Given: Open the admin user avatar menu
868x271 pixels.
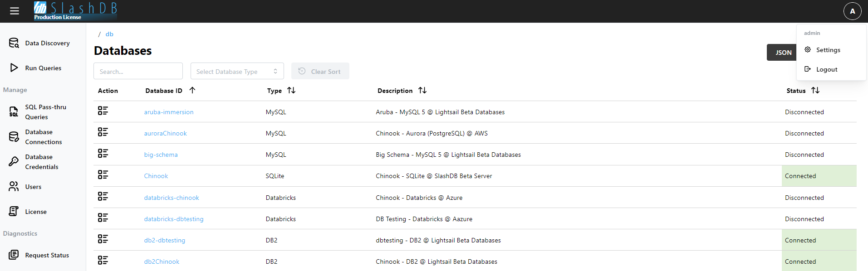Looking at the screenshot, I should pos(852,11).
